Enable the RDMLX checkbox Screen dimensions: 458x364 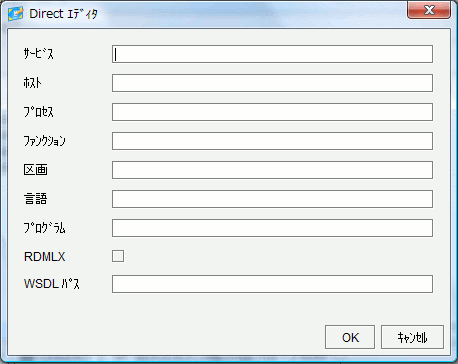click(x=118, y=256)
